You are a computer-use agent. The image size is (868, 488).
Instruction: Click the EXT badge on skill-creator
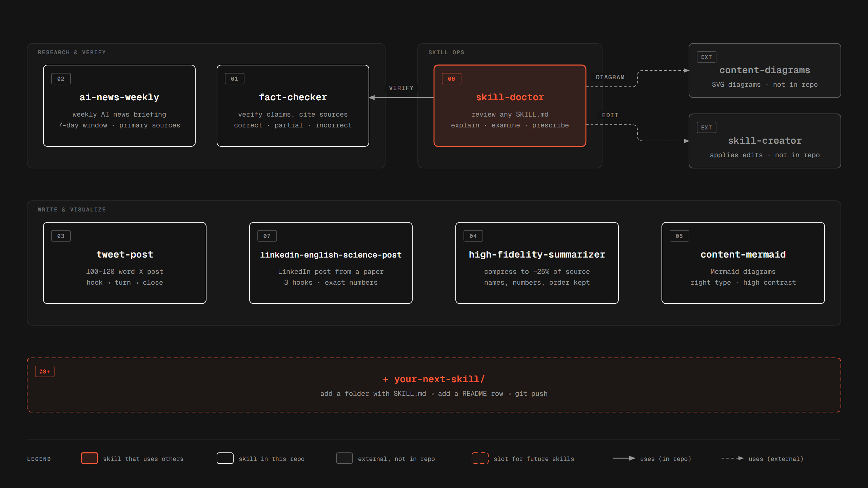[706, 127]
